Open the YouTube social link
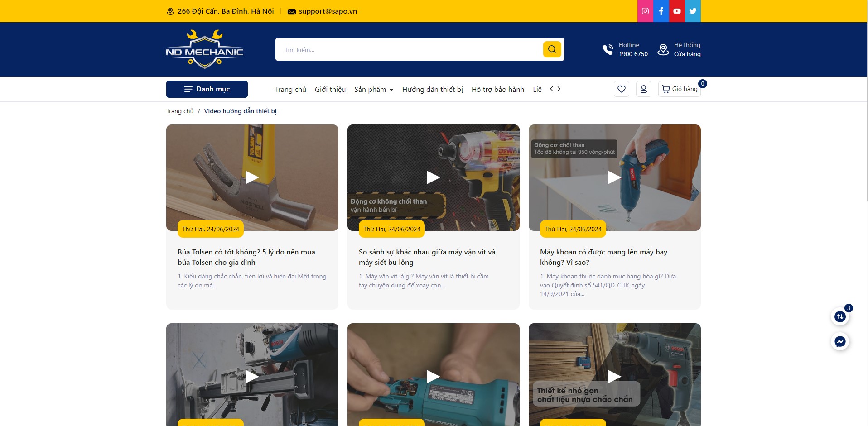The image size is (868, 426). 677,11
